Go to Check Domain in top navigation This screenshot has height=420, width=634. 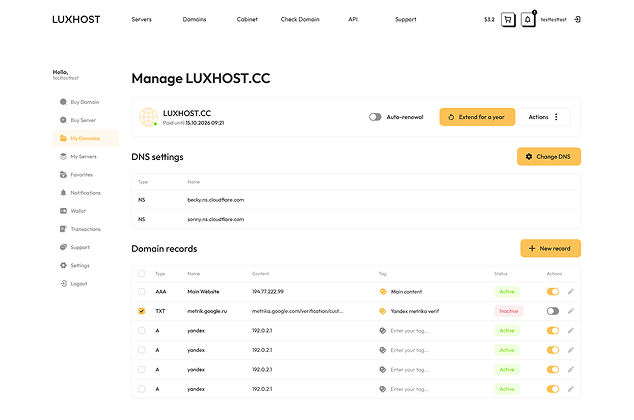click(300, 19)
